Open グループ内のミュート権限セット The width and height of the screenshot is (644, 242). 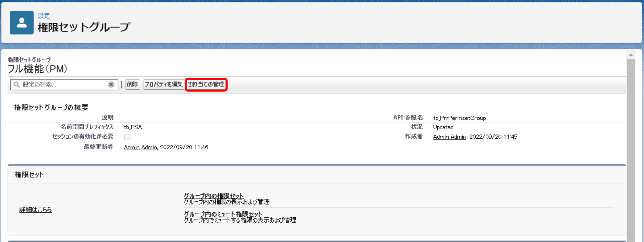click(223, 214)
